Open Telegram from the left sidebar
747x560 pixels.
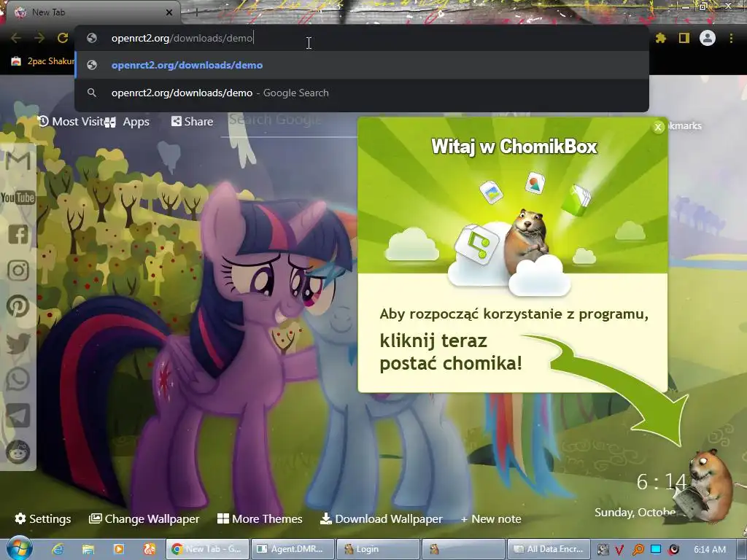click(18, 416)
